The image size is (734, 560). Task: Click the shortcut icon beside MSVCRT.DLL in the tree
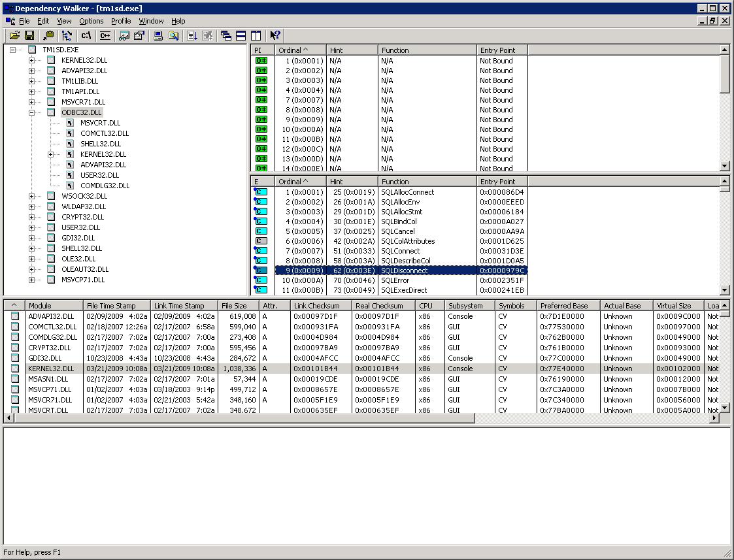pos(70,123)
